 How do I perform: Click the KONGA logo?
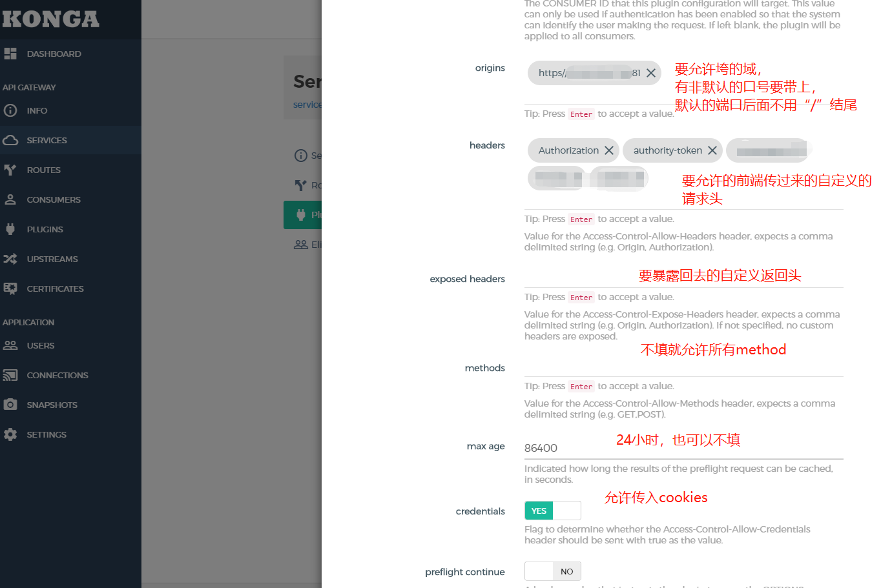pyautogui.click(x=52, y=19)
